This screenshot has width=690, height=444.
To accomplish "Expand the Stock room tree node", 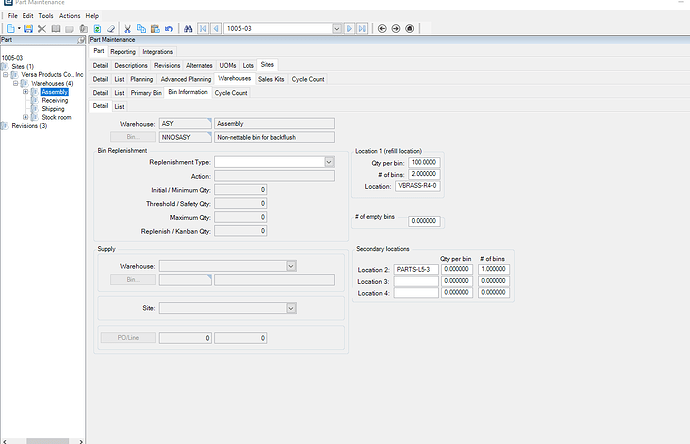I will (25, 117).
